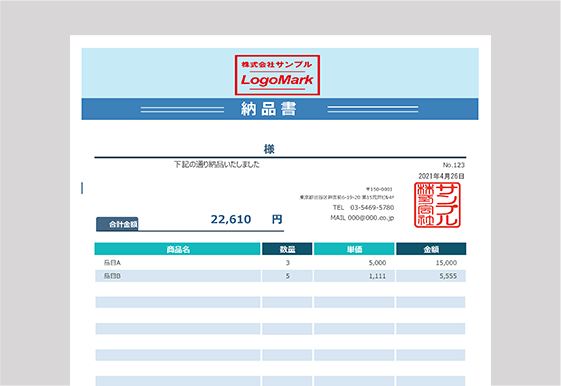
Task: Click the 金額 column header
Action: coord(431,249)
